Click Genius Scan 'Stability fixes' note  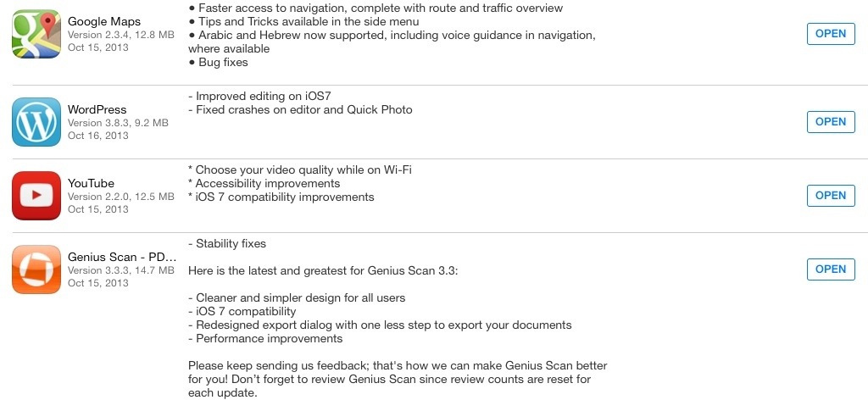227,243
